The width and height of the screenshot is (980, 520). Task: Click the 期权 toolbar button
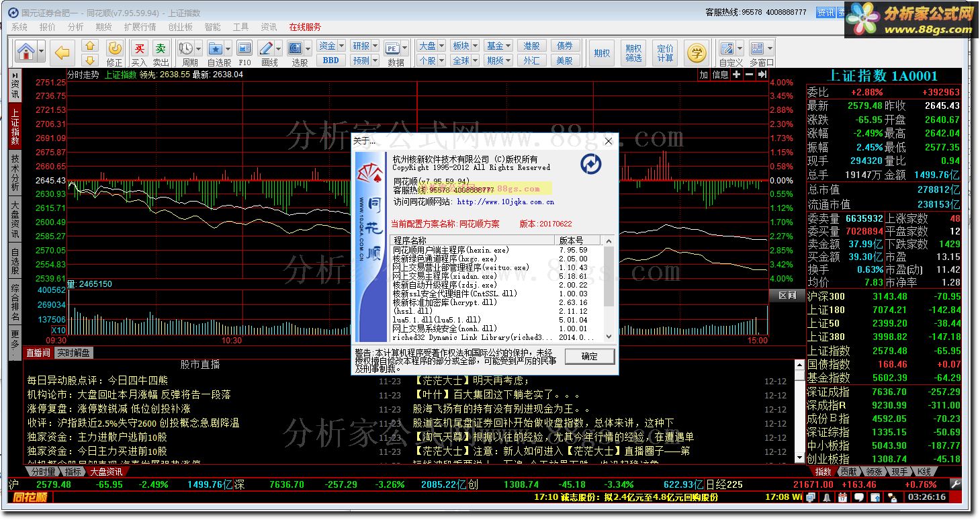[603, 53]
